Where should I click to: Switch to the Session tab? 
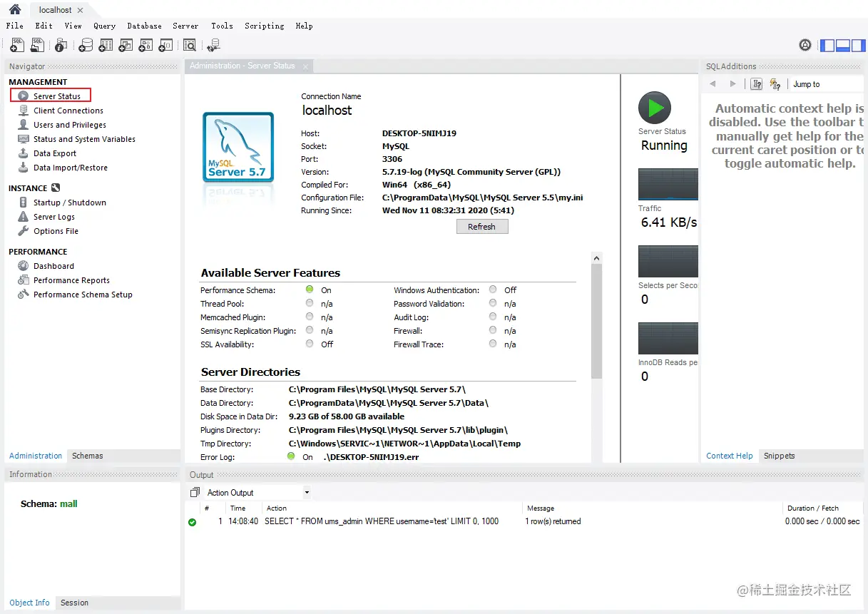pyautogui.click(x=75, y=603)
